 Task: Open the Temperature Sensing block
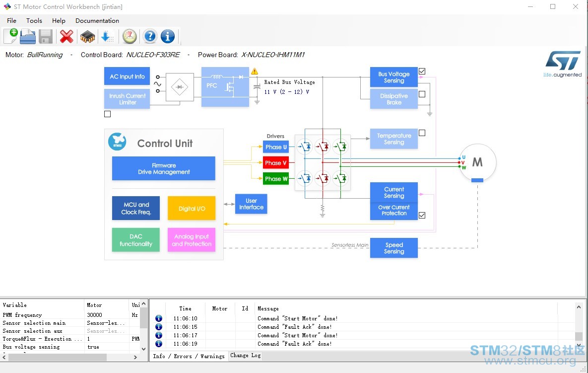pyautogui.click(x=394, y=139)
